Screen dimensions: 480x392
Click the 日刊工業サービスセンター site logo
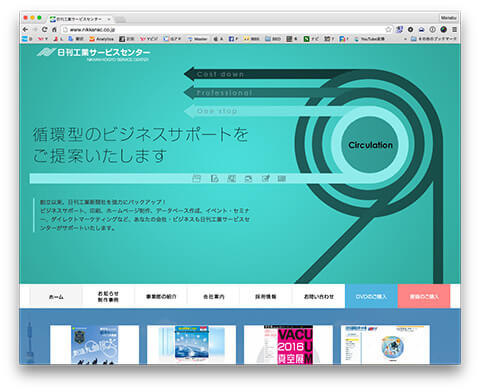click(x=94, y=54)
